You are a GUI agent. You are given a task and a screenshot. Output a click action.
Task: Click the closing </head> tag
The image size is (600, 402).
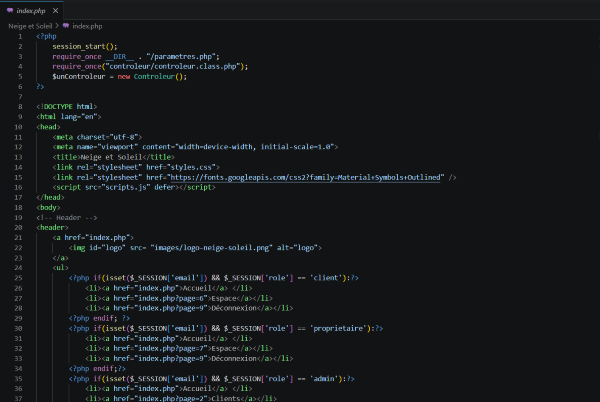[x=50, y=197]
